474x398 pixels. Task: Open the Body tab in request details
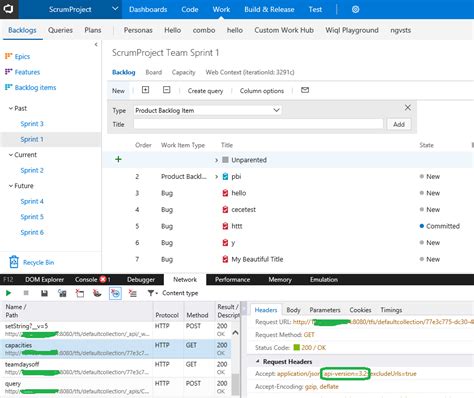pos(293,310)
